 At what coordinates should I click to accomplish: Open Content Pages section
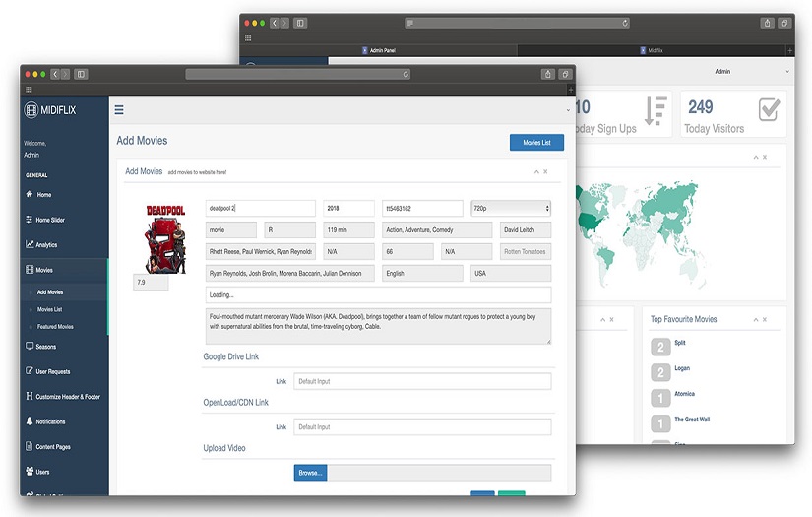(x=48, y=446)
